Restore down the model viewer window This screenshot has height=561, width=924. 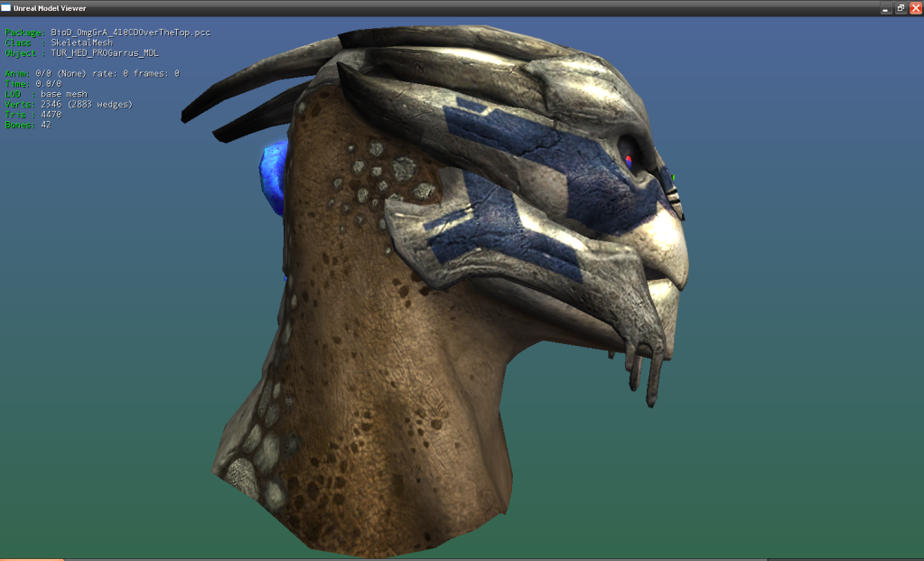(x=901, y=7)
